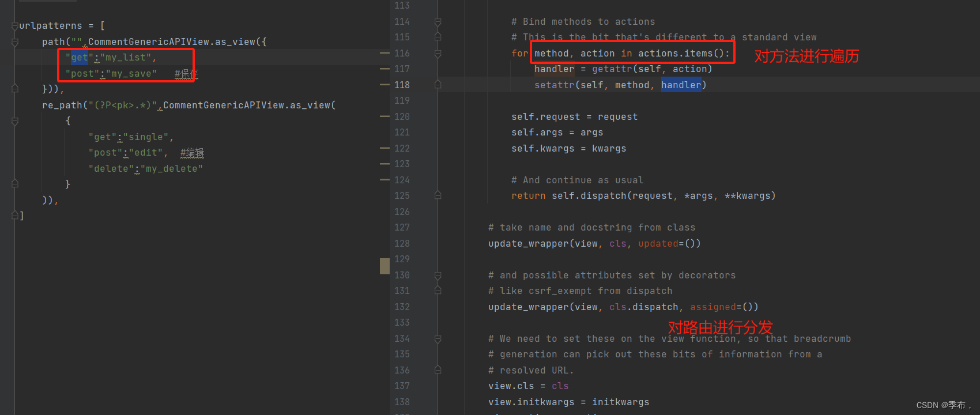Click "view.cls = cls" on line 137
This screenshot has width=980, height=415.
pos(529,386)
